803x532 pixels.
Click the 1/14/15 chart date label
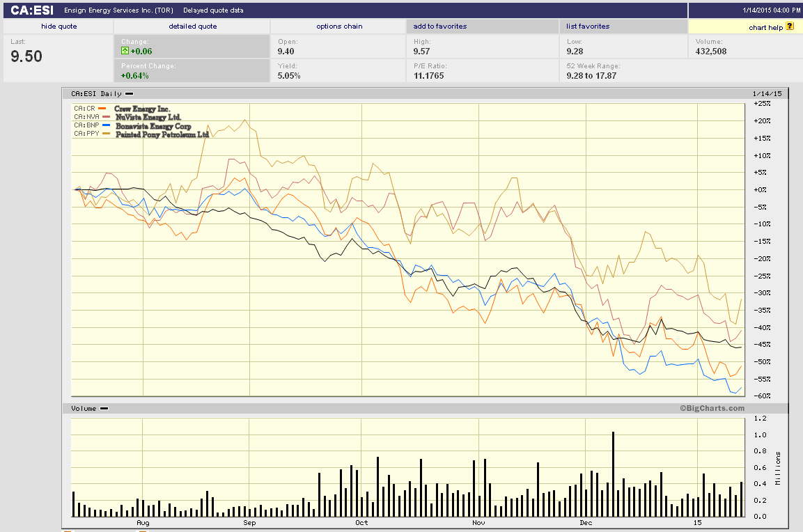(767, 94)
